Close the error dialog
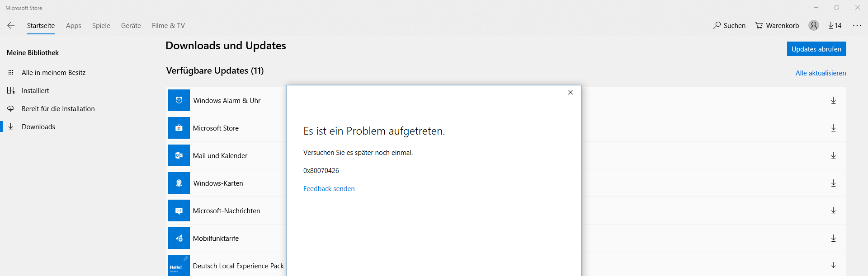The image size is (868, 276). pos(571,92)
